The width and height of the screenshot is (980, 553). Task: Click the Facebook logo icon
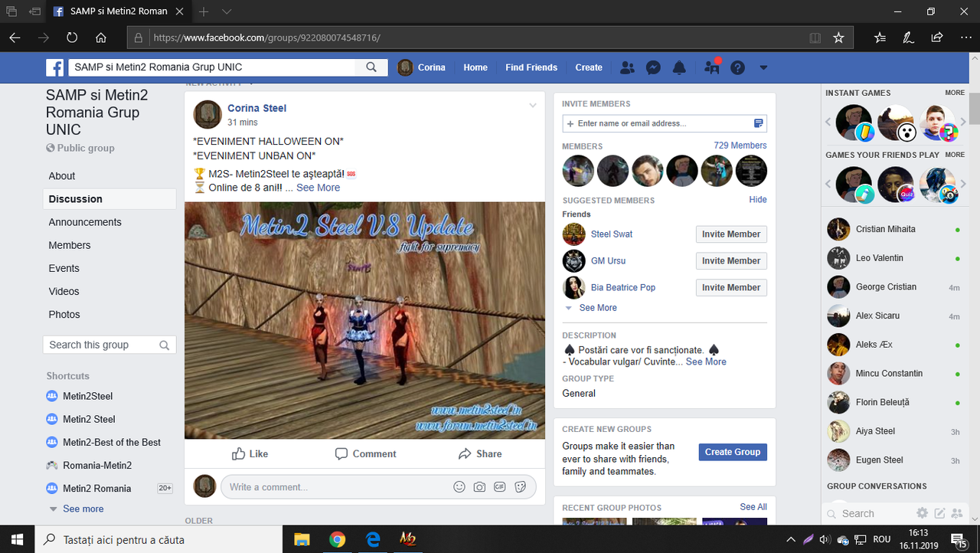[x=54, y=67]
